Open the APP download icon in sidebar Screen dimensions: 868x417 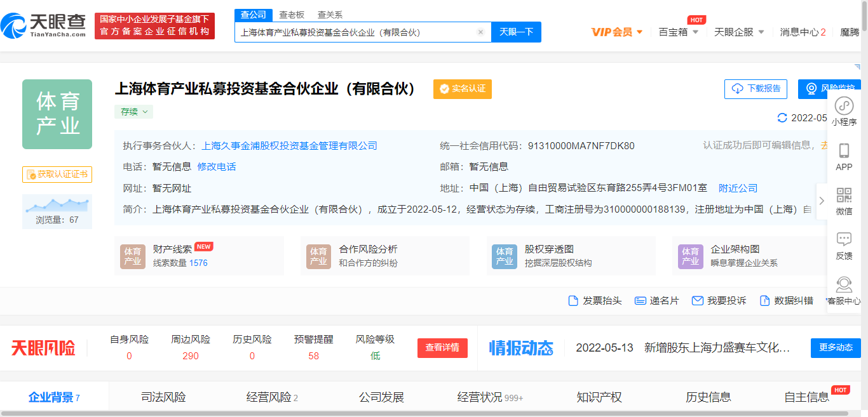[844, 151]
